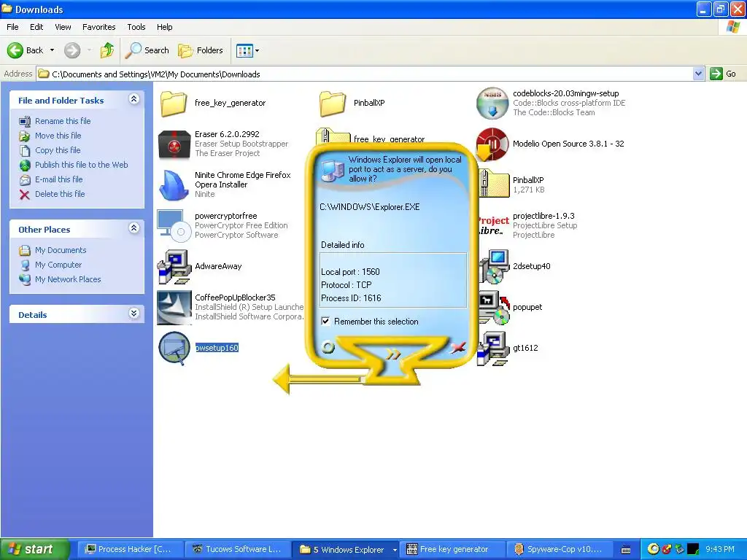Select the pwsetup160 file icon
This screenshot has width=747, height=560.
pos(174,348)
